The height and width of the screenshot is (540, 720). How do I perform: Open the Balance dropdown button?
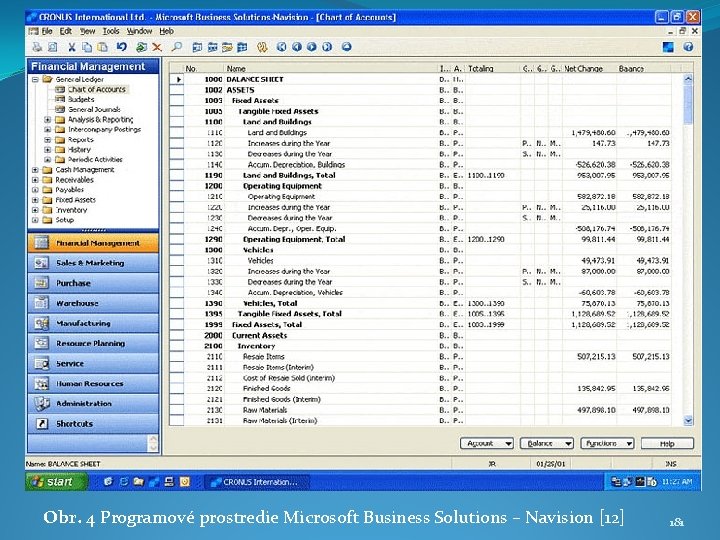tap(546, 444)
